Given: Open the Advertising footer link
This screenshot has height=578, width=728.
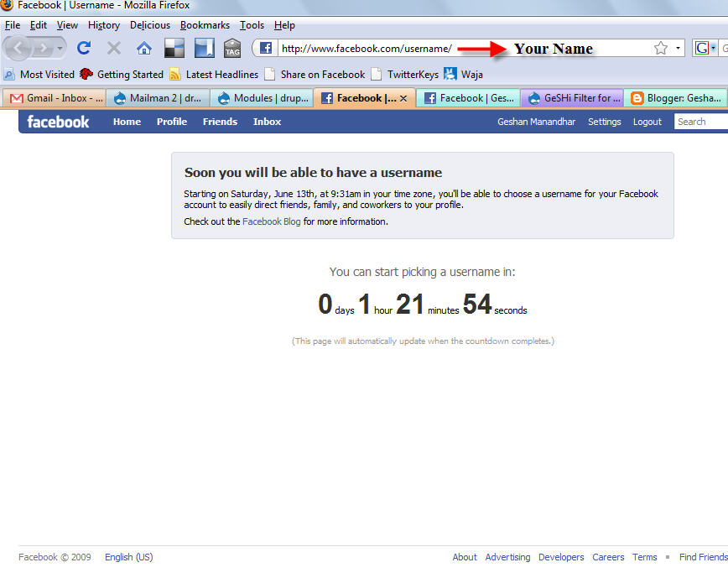Looking at the screenshot, I should coord(507,557).
